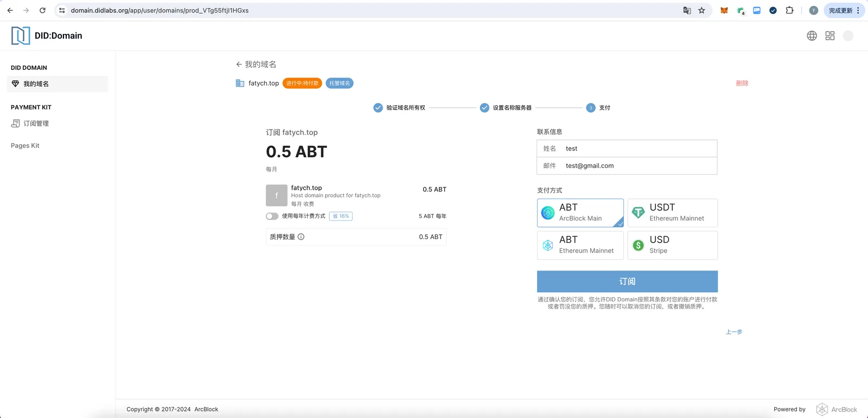This screenshot has width=868, height=418.
Task: Click the 托管域名 badge
Action: [340, 83]
